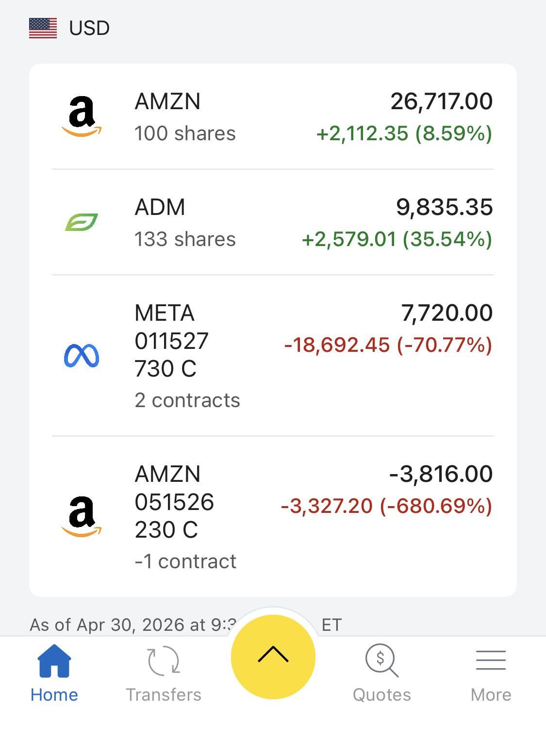546x756 pixels.
Task: Tap the USD currency label
Action: pos(89,28)
